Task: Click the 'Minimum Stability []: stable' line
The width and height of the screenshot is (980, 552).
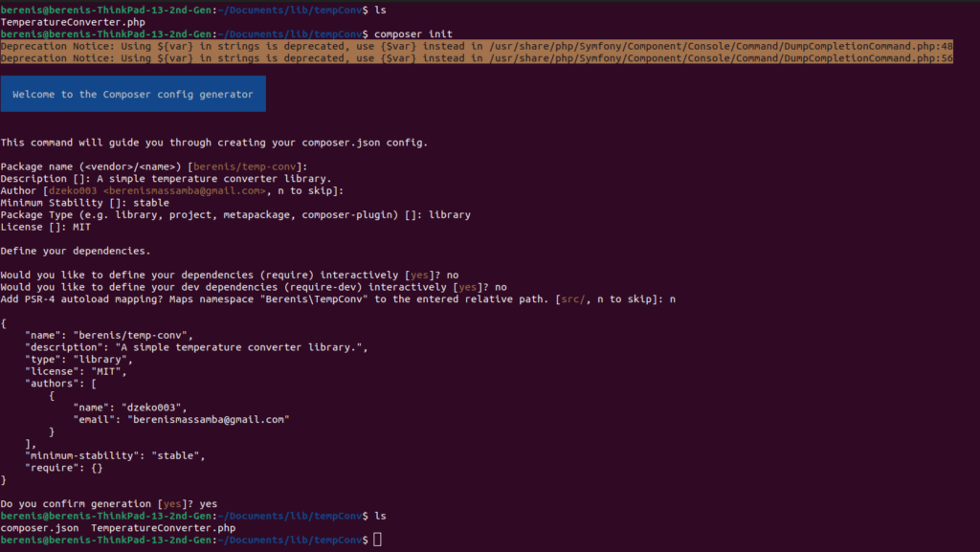Action: coord(85,203)
